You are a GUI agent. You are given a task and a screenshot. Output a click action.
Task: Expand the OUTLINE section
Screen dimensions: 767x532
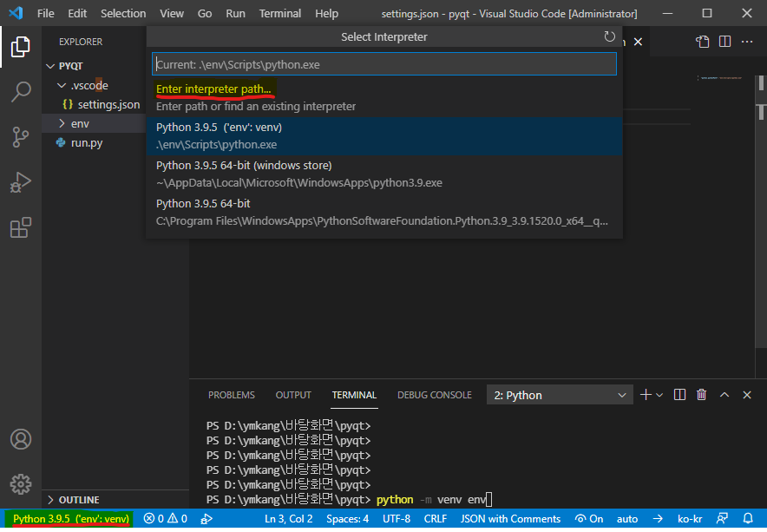coord(50,500)
